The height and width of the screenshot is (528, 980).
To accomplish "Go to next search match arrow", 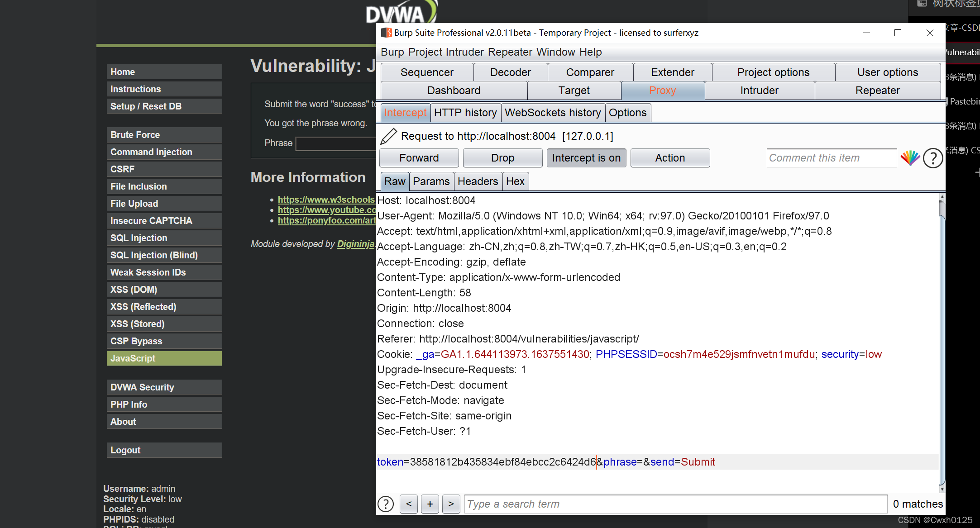I will 451,504.
